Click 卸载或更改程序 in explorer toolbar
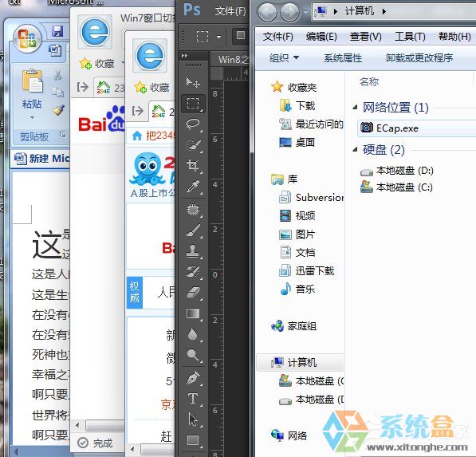The height and width of the screenshot is (457, 476). point(419,57)
